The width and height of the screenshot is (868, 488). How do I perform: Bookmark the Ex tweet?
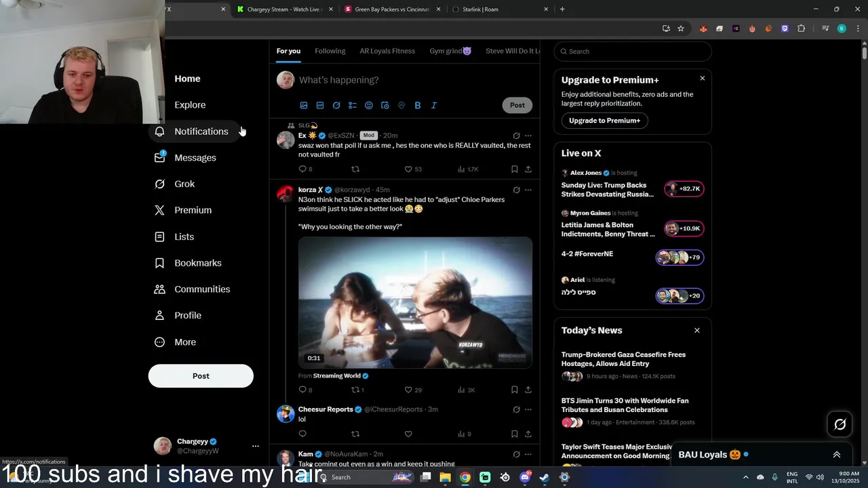pos(514,169)
